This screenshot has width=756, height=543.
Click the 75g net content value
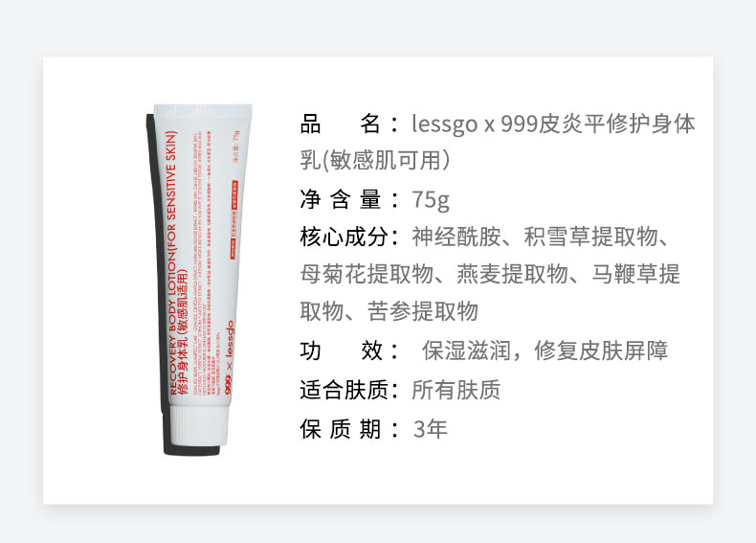pyautogui.click(x=431, y=200)
